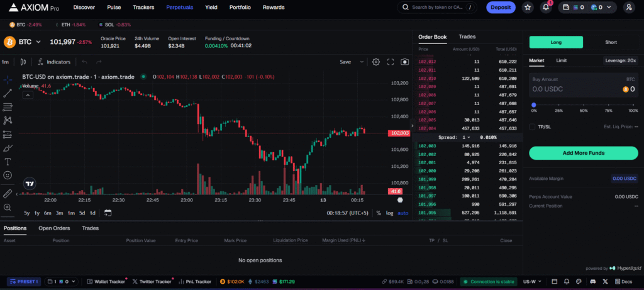The height and width of the screenshot is (290, 644).
Task: Switch to the Open Orders tab
Action: pyautogui.click(x=54, y=228)
